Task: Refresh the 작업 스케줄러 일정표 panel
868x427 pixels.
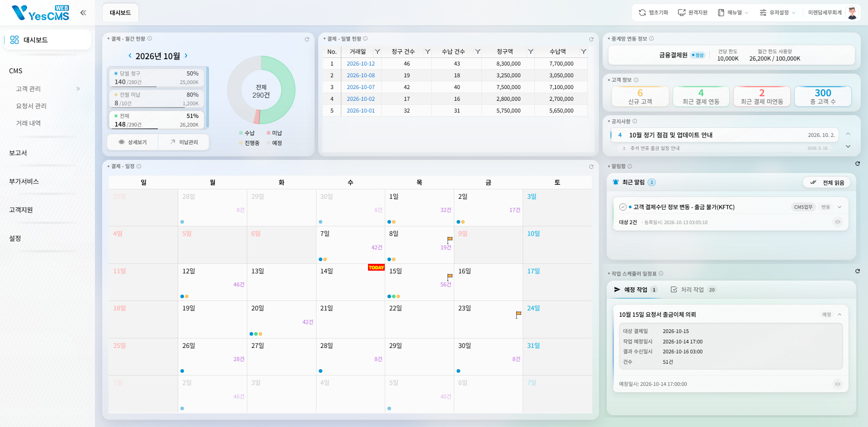Action: 858,271
